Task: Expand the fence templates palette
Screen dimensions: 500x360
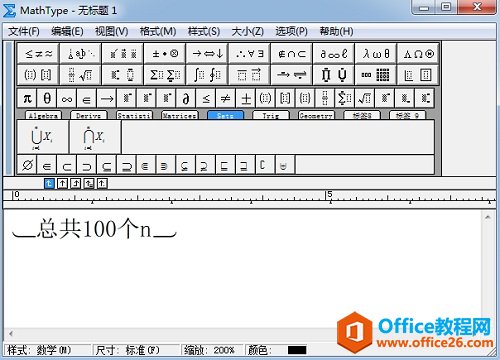Action: point(39,75)
